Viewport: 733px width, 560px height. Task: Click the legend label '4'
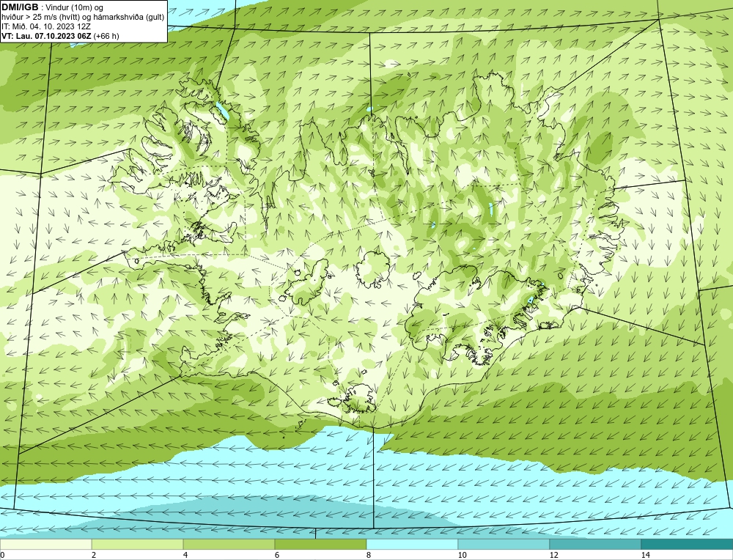pos(185,555)
